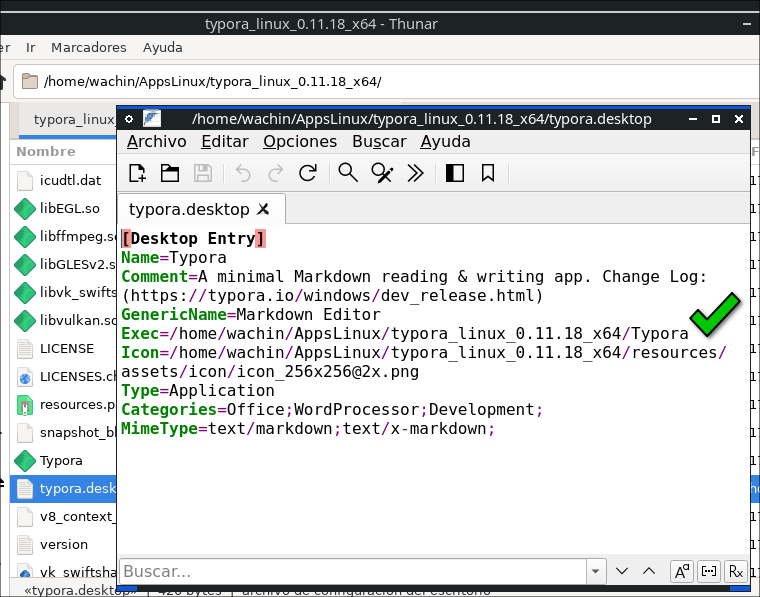Click the editor window menu icon in titlebar
This screenshot has width=760, height=597.
pyautogui.click(x=128, y=119)
